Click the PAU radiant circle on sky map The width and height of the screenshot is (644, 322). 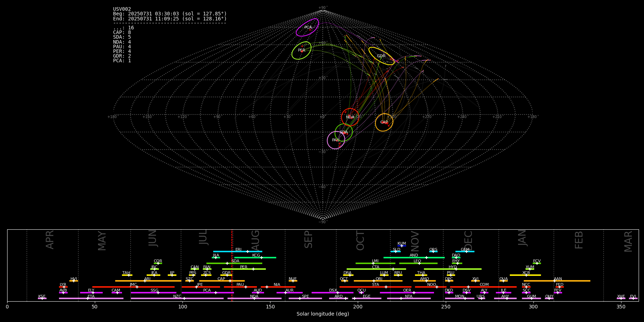336,140
